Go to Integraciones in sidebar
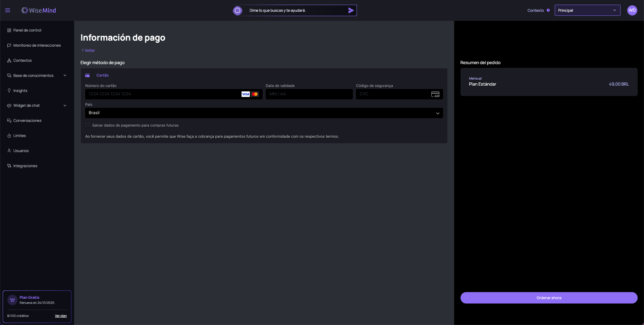 coord(25,166)
